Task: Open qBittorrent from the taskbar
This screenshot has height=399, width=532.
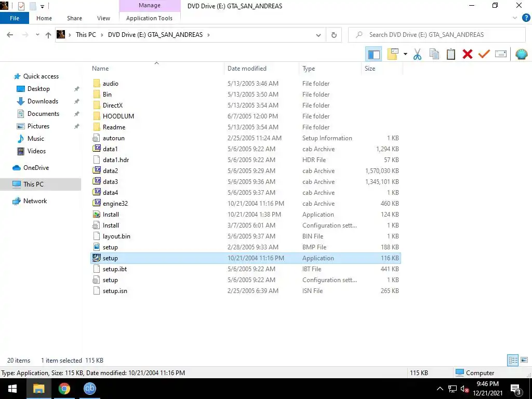Action: coord(89,389)
